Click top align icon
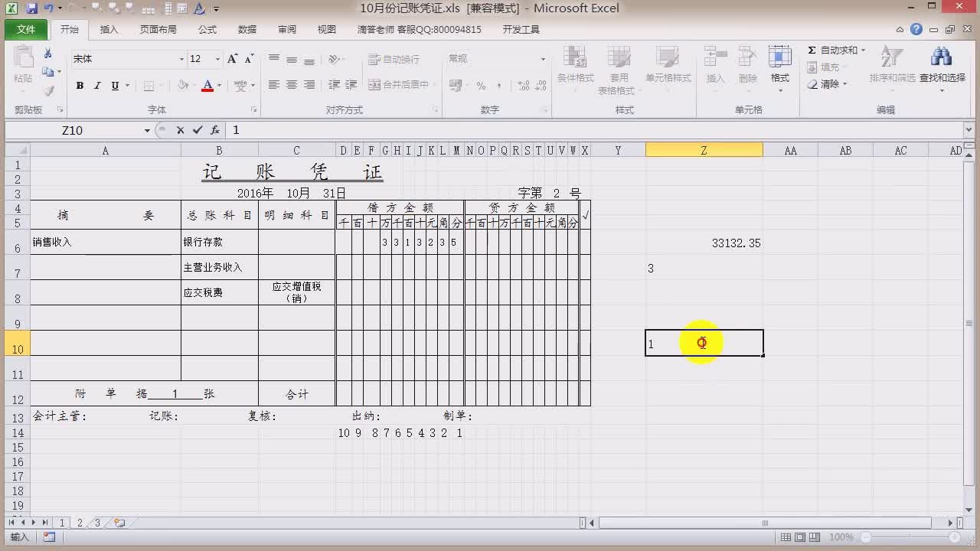980x551 pixels. point(274,59)
